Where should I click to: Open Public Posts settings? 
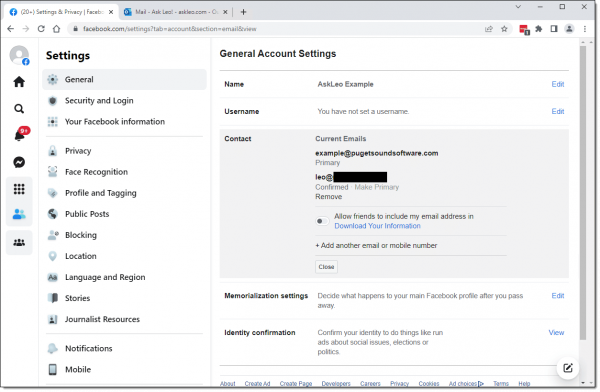pos(124,214)
